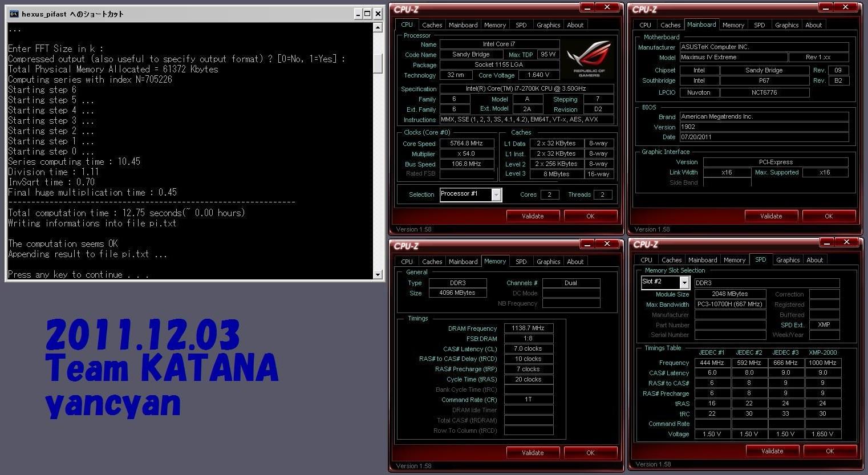This screenshot has height=475, width=868.
Task: Click the Module Size field 2048 MBytes
Action: click(x=730, y=294)
